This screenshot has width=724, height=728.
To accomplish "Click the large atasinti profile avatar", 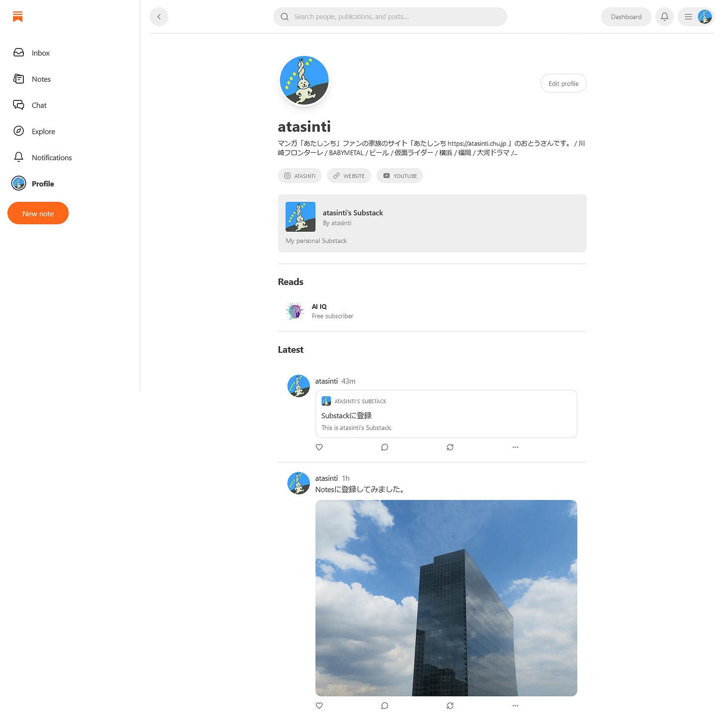I will click(304, 80).
